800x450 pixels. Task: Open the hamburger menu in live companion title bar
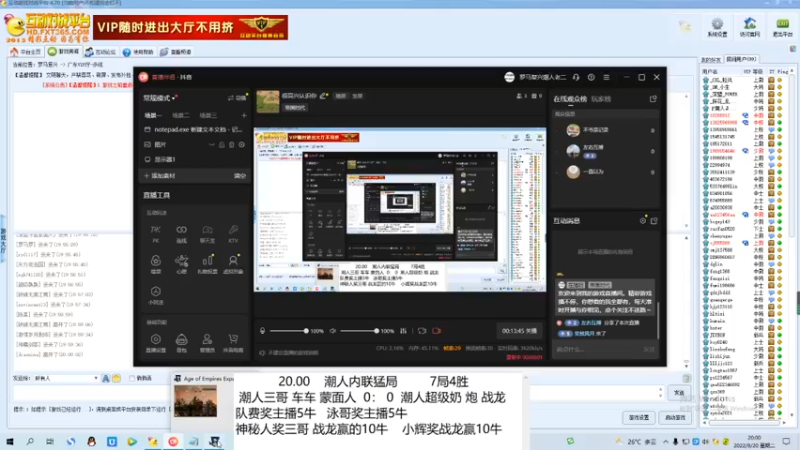click(606, 77)
